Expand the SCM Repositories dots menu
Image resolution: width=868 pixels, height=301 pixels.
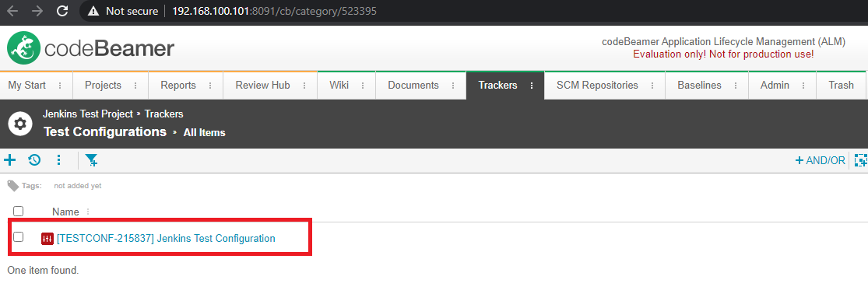point(652,86)
